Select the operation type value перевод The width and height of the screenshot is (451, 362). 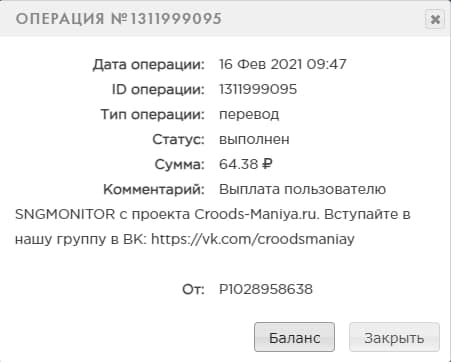coord(249,115)
